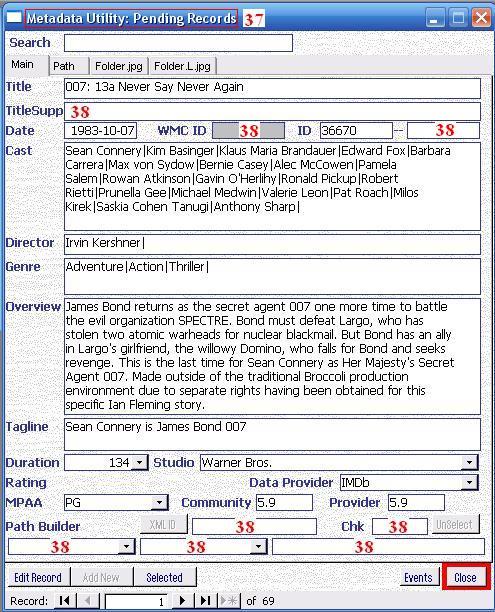Click the record number box

(x=137, y=601)
